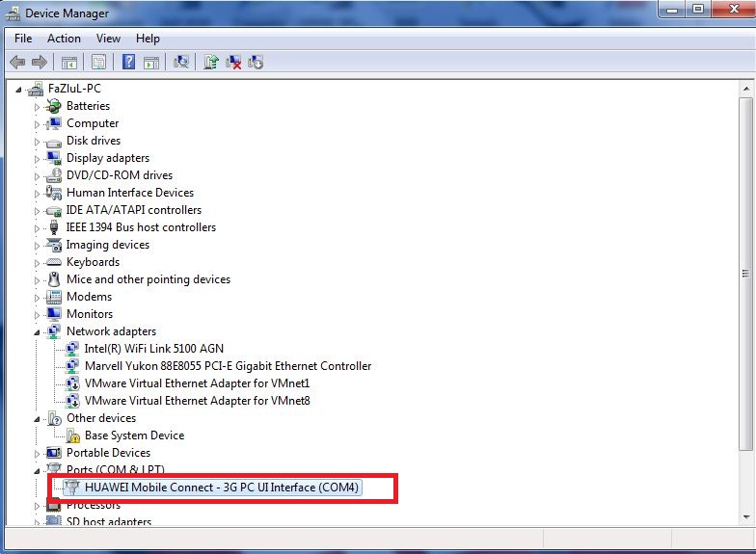Viewport: 756px width, 554px height.
Task: Select the FaZluL-PC computer name
Action: [75, 89]
